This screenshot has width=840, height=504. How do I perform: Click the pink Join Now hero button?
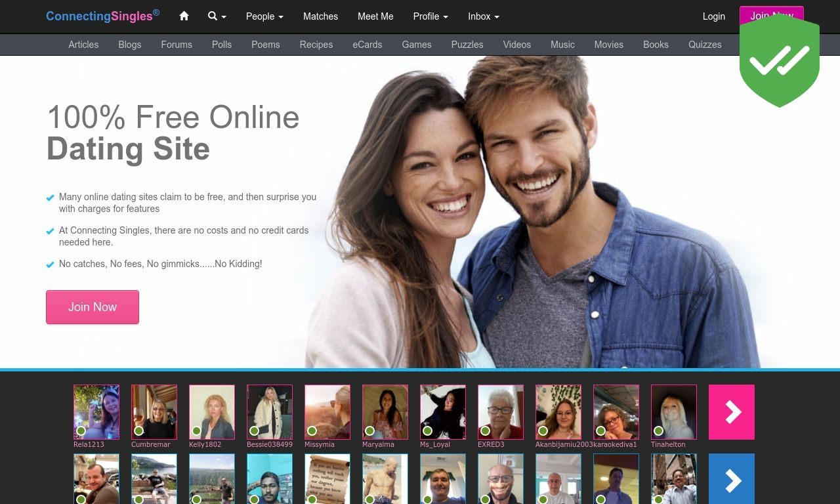(x=93, y=307)
